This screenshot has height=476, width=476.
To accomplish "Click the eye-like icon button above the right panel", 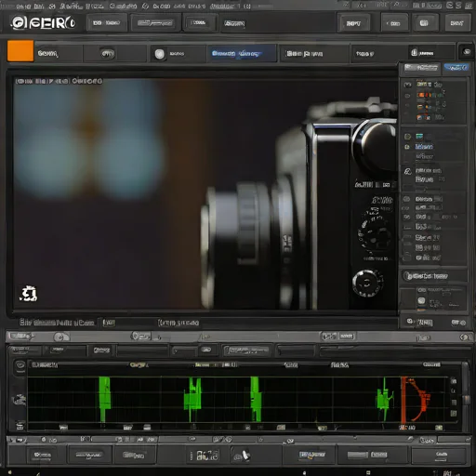I will point(467,52).
